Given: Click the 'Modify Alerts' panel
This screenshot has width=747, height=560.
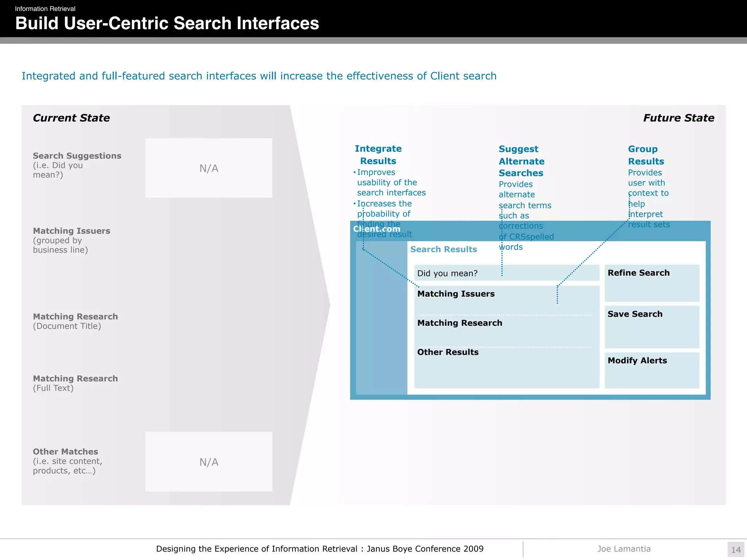Looking at the screenshot, I should [x=652, y=370].
